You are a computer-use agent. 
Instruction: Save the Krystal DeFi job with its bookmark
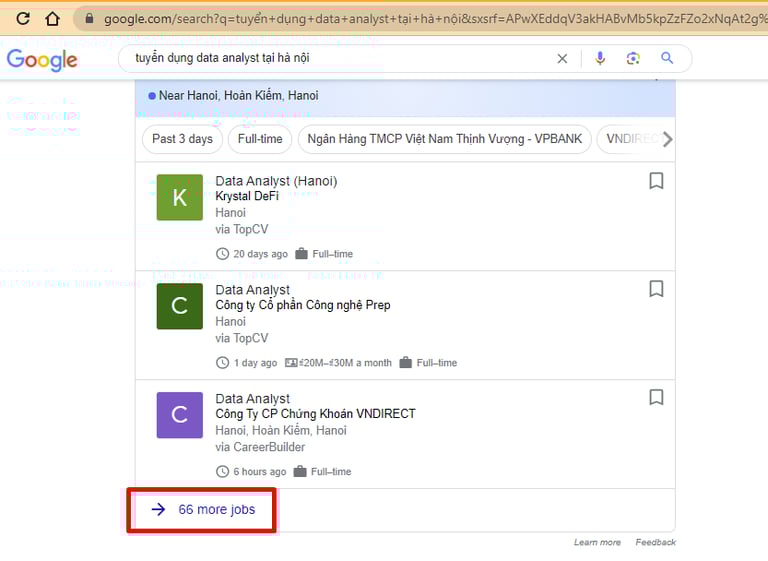point(656,181)
